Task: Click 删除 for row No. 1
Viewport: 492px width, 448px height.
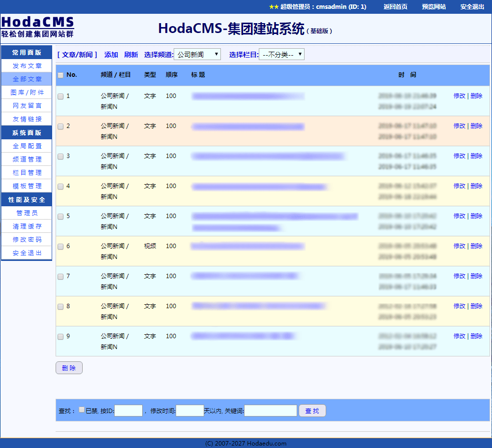Action: point(476,96)
